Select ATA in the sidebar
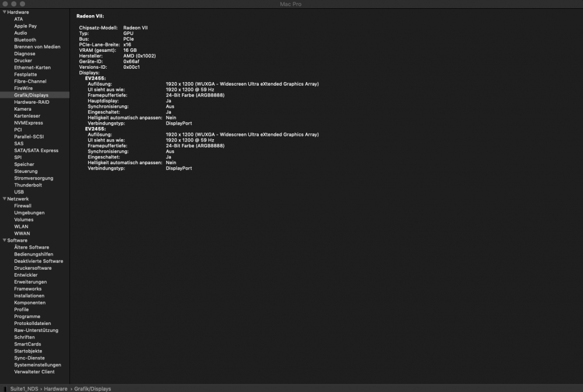 pos(18,19)
